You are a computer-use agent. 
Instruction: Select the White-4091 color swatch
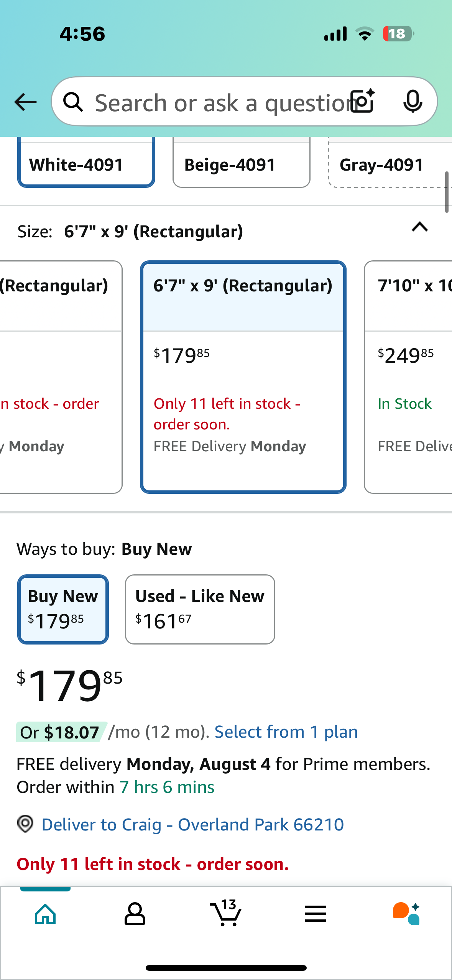(x=86, y=163)
